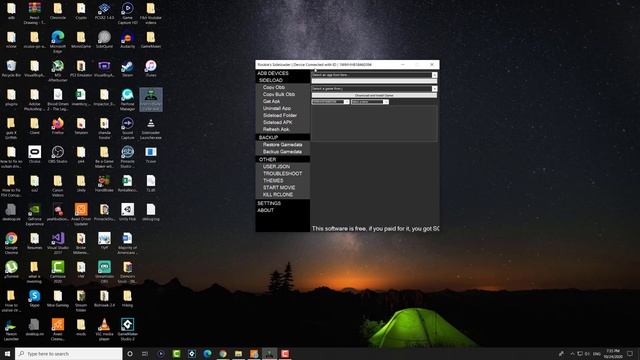640x360 pixels.
Task: Click KILL RCLONE entry
Action: [x=278, y=194]
